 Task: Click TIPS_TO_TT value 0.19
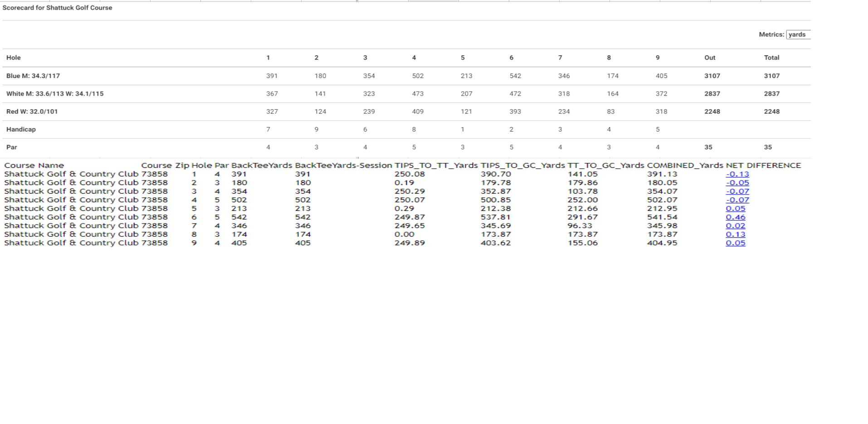(404, 183)
